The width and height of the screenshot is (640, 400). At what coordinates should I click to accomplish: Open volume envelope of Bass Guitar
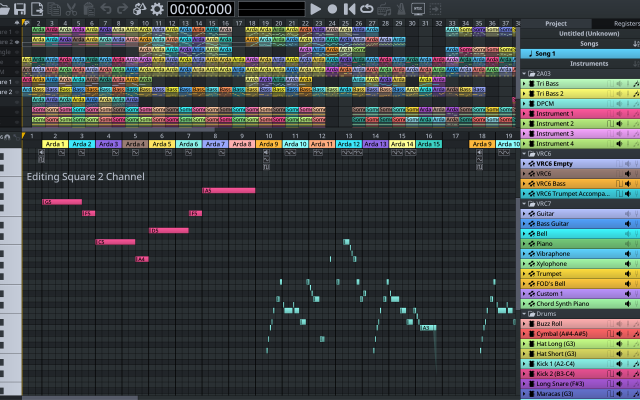point(627,224)
